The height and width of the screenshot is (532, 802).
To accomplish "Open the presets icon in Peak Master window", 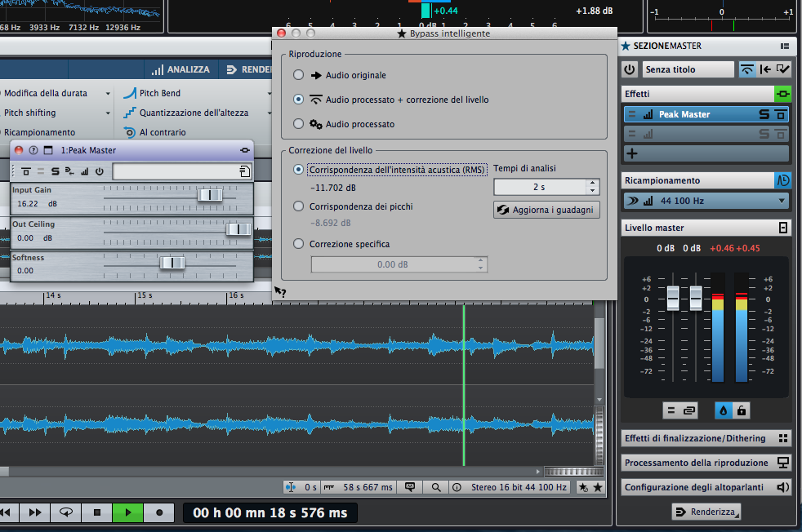I will pyautogui.click(x=244, y=171).
